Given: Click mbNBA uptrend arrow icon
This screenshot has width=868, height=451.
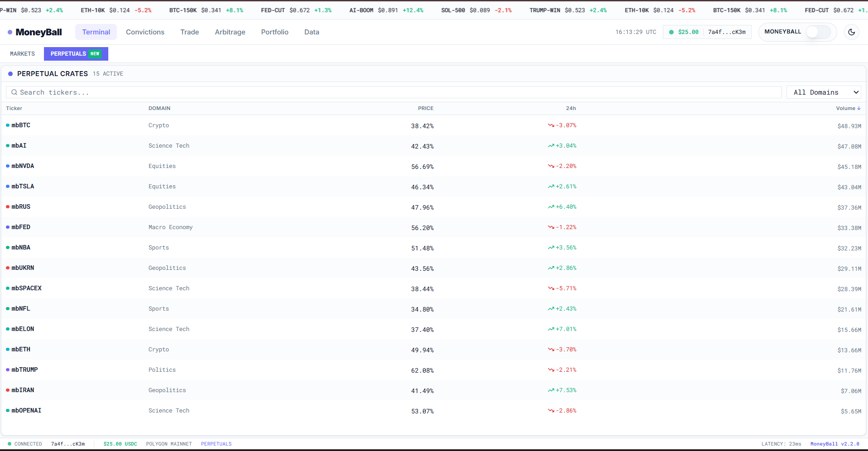Looking at the screenshot, I should pos(551,248).
